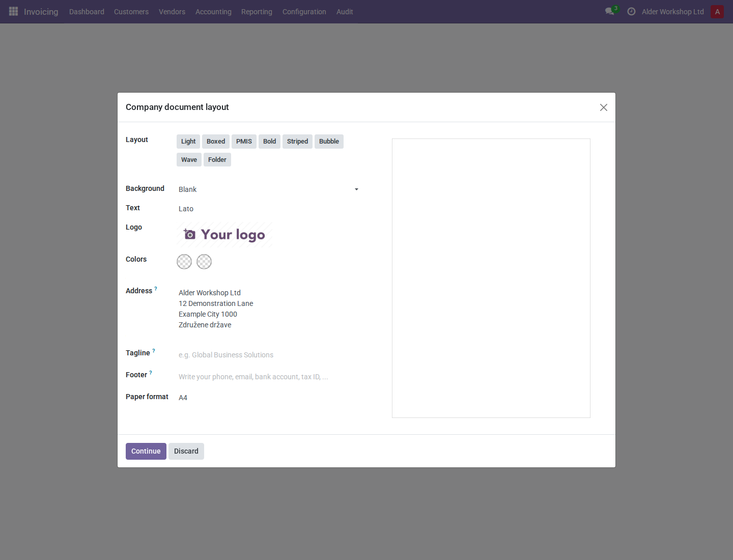Upload a logo via the camera icon
Screen dimensions: 733x560
(x=189, y=234)
